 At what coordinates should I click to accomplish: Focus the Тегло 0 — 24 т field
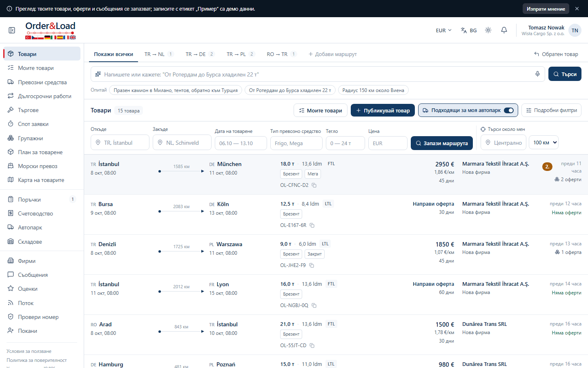pos(345,143)
